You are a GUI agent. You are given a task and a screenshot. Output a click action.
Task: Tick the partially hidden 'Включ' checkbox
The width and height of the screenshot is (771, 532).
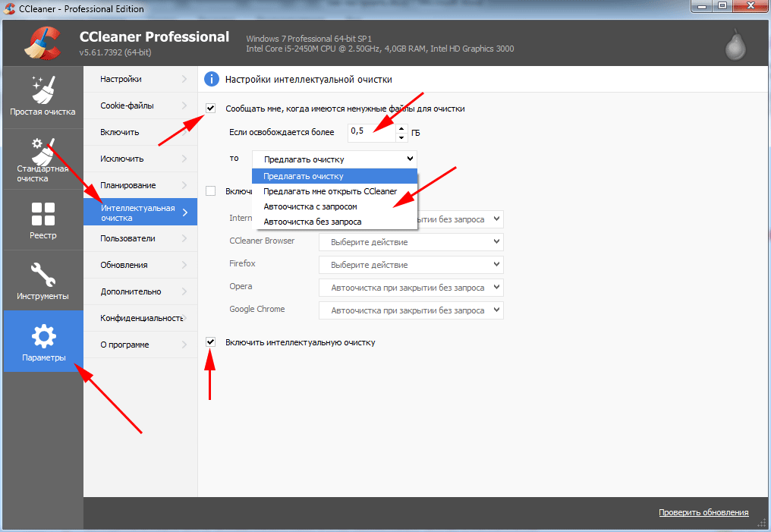click(211, 191)
